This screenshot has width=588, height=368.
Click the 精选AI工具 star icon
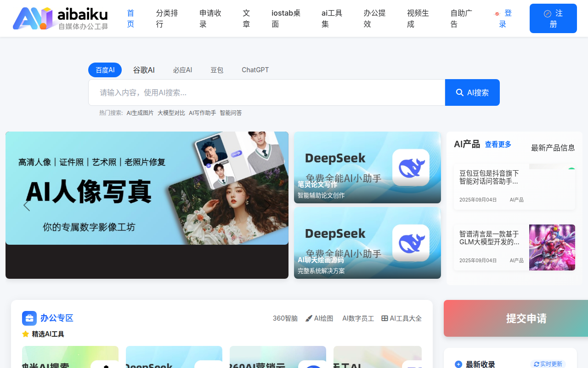click(x=26, y=334)
